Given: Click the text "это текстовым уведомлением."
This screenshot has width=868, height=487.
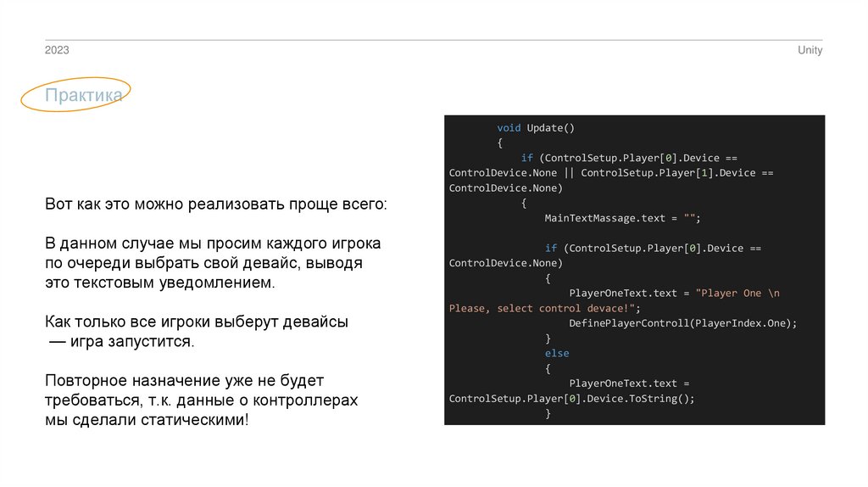Looking at the screenshot, I should 160,283.
